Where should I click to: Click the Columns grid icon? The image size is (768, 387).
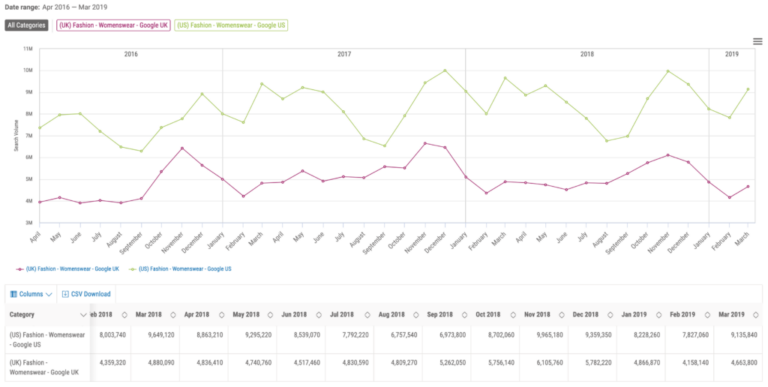[x=14, y=294]
